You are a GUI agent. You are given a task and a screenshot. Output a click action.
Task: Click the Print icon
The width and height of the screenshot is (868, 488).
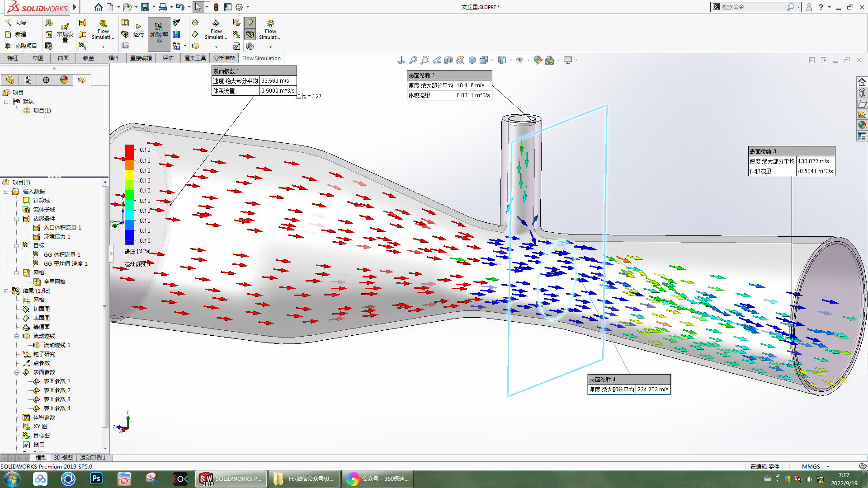pyautogui.click(x=163, y=7)
